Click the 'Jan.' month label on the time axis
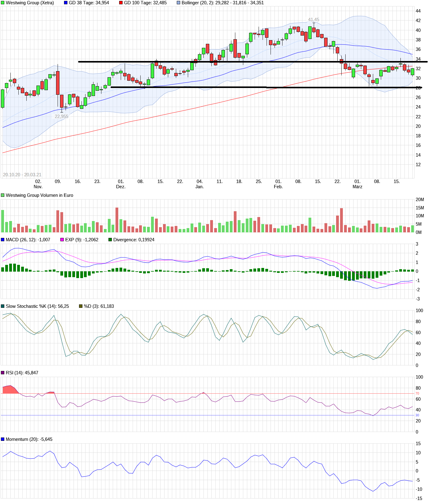 pyautogui.click(x=199, y=187)
